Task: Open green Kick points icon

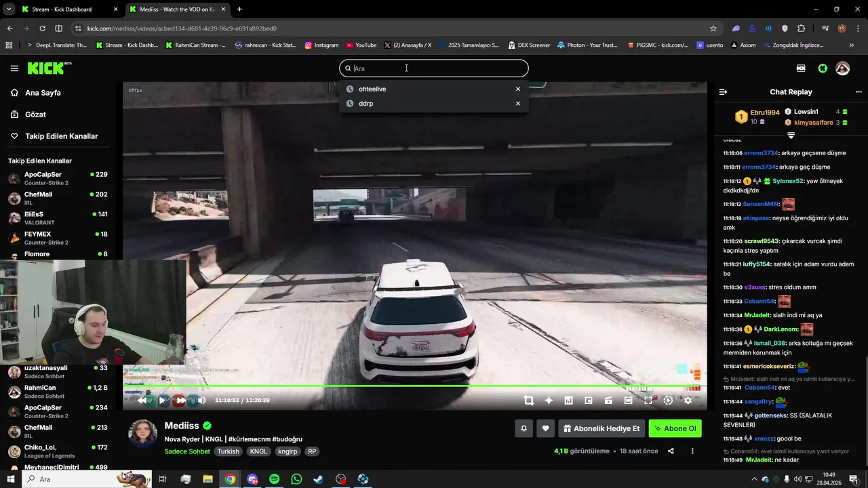Action: (x=823, y=68)
